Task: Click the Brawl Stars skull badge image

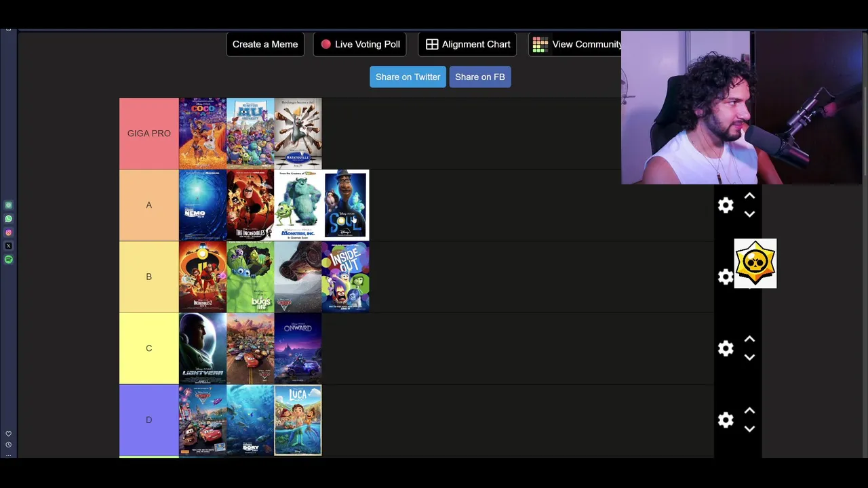Action: (755, 263)
